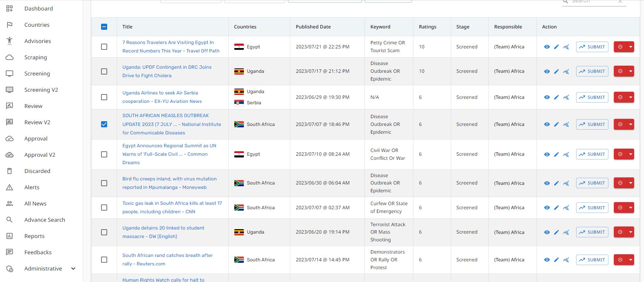This screenshot has width=644, height=282.
Task: Open Advance Search from the sidebar
Action: (44, 220)
